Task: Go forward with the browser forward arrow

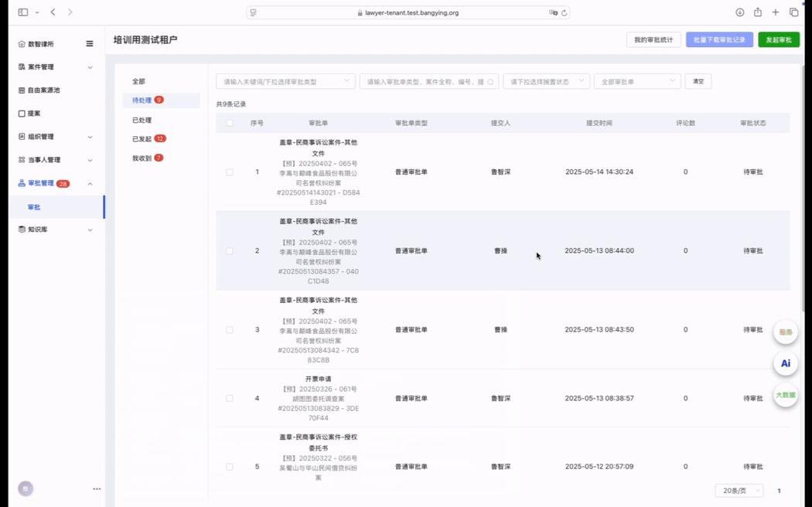Action: click(70, 12)
